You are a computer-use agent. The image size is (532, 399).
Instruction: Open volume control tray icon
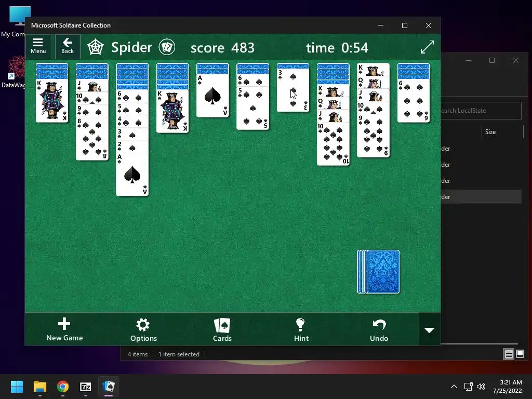click(x=481, y=387)
